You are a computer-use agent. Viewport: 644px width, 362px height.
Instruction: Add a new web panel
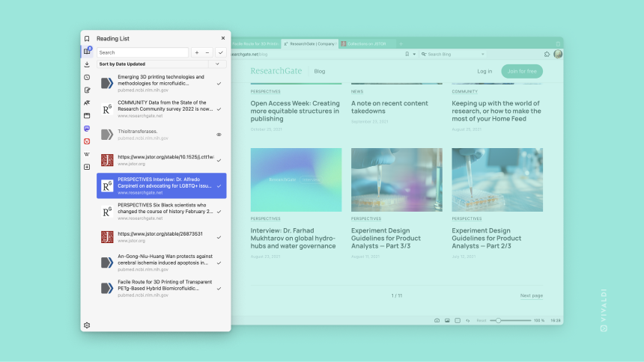point(87,167)
